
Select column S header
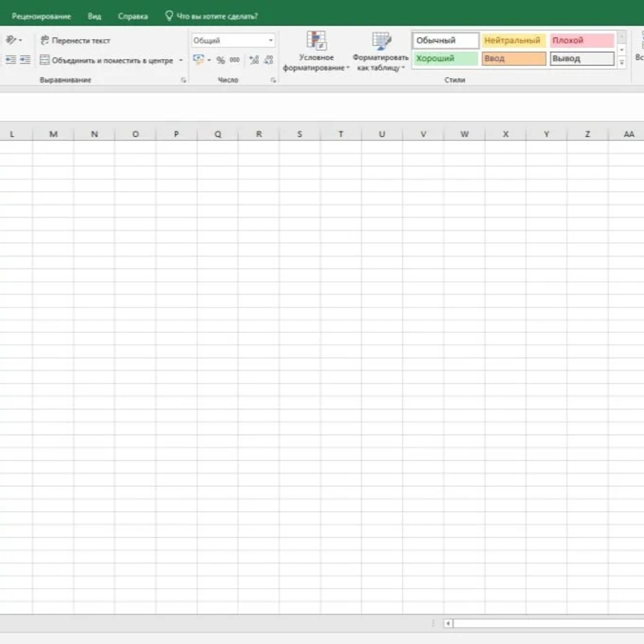point(299,134)
